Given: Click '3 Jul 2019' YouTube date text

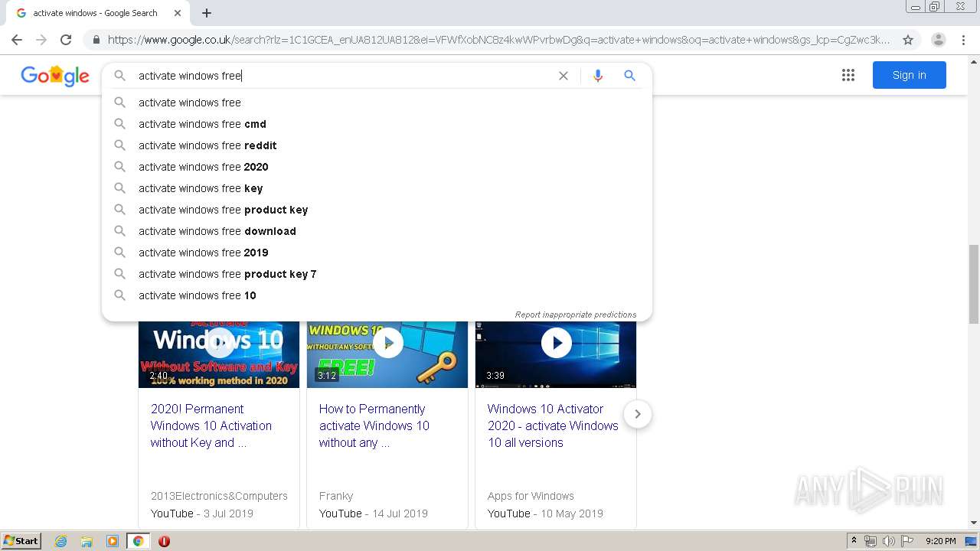Looking at the screenshot, I should tap(228, 514).
